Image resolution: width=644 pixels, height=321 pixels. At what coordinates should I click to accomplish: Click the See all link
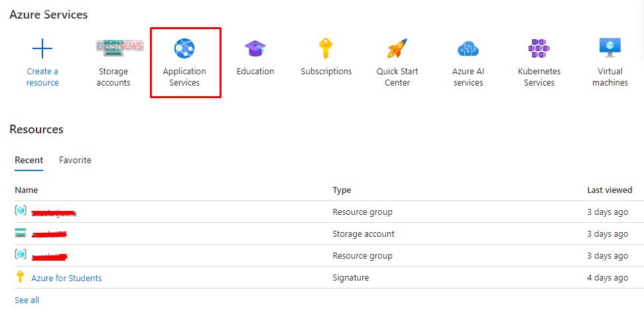pos(27,300)
